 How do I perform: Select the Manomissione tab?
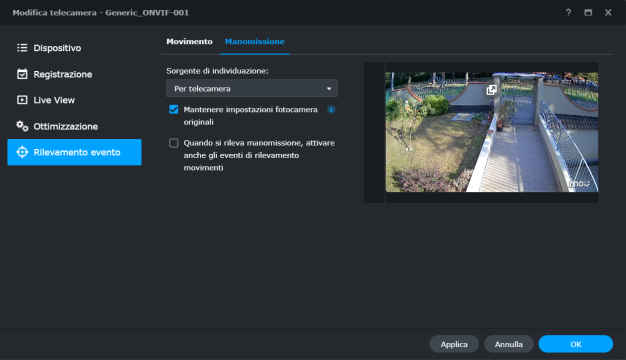255,42
